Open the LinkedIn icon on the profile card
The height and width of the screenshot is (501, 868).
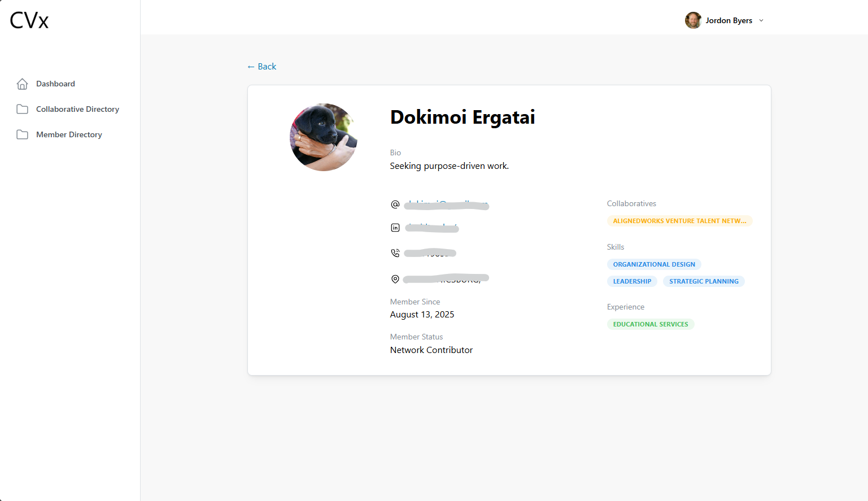point(395,227)
